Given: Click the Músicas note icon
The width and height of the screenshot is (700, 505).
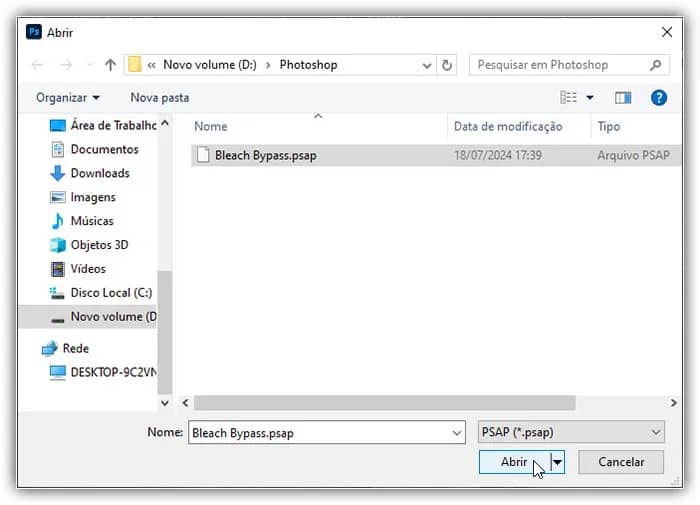Looking at the screenshot, I should click(58, 221).
